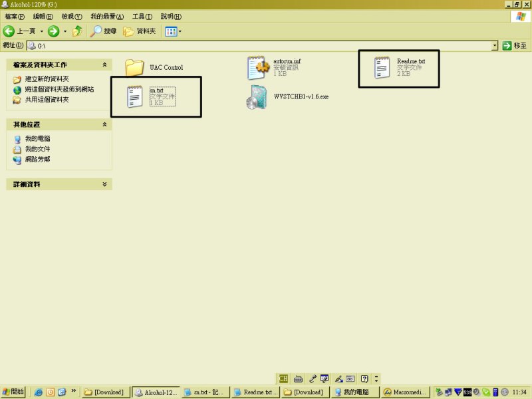Click the system tray clock 11:34
Image resolution: width=532 pixels, height=399 pixels.
(x=519, y=392)
